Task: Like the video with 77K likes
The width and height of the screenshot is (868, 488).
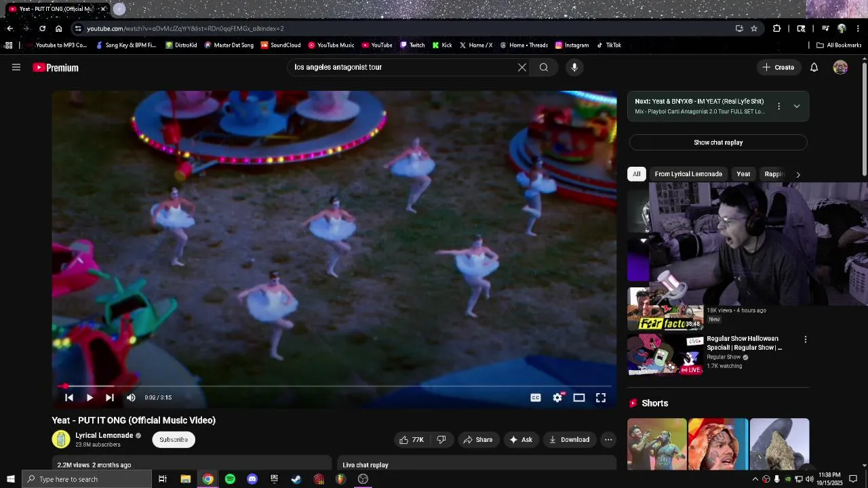Action: [412, 440]
